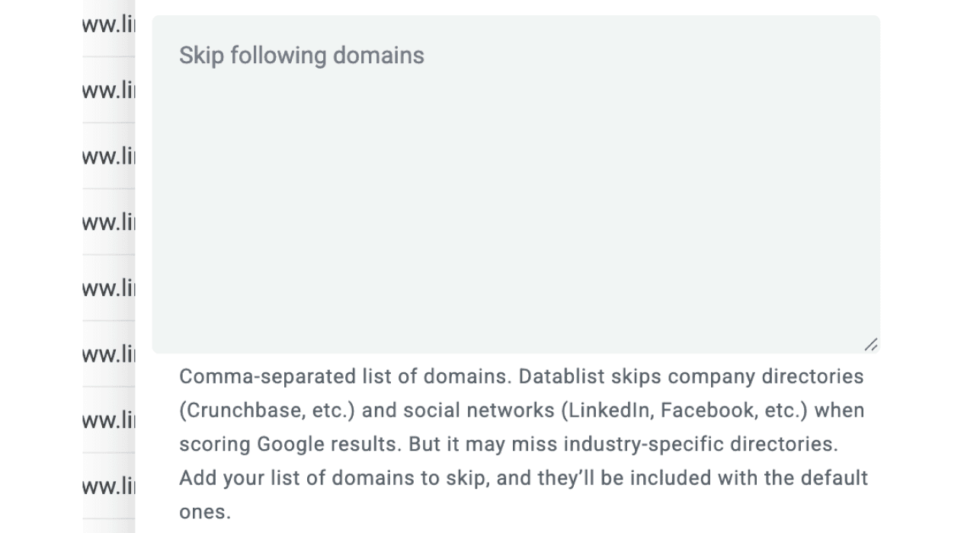Choose the sixth LinkedIn URL entry
Image resolution: width=980 pixels, height=533 pixels.
pyautogui.click(x=107, y=354)
